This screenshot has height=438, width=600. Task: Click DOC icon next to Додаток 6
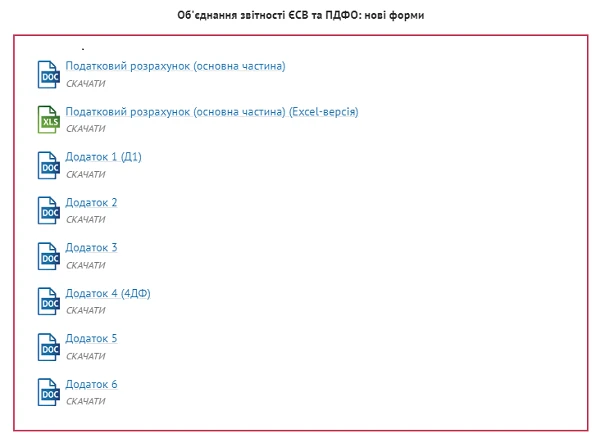[49, 391]
